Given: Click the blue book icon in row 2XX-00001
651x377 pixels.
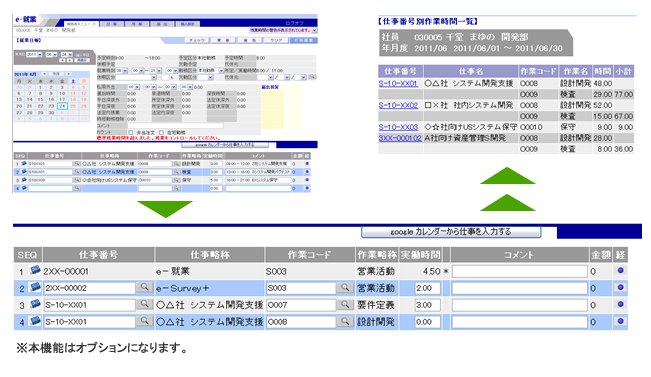Looking at the screenshot, I should pos(35,271).
